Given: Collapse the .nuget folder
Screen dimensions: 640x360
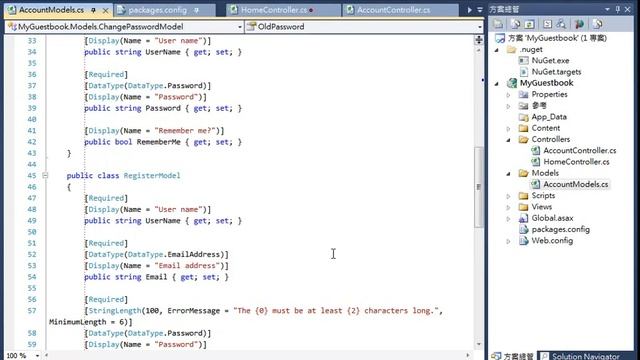Looking at the screenshot, I should [x=497, y=50].
